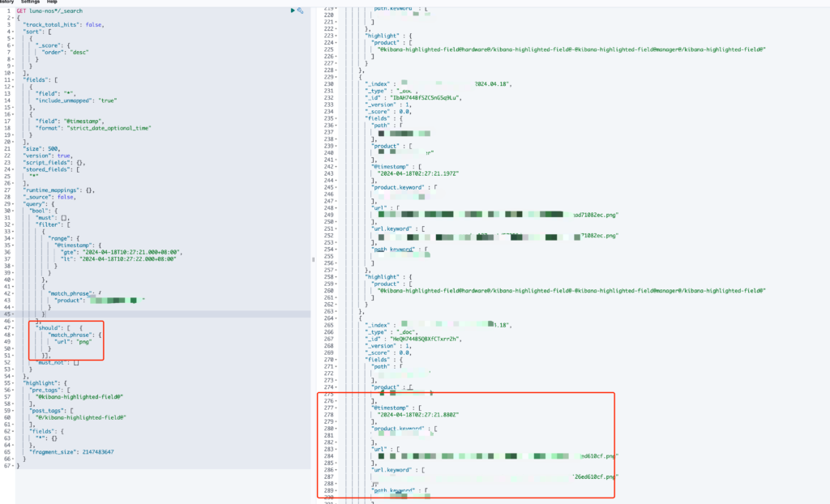Click the "fragment_size": 2147483647 line
830x504 pixels.
71,452
